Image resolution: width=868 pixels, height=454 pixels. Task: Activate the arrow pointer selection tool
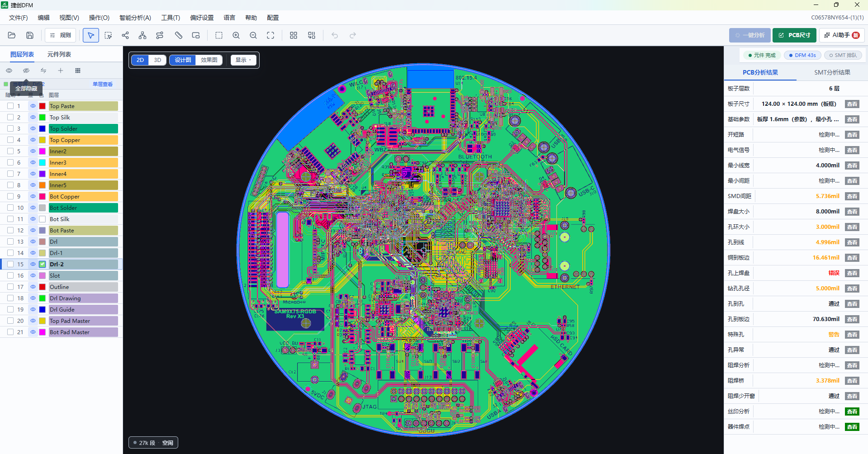(x=91, y=35)
